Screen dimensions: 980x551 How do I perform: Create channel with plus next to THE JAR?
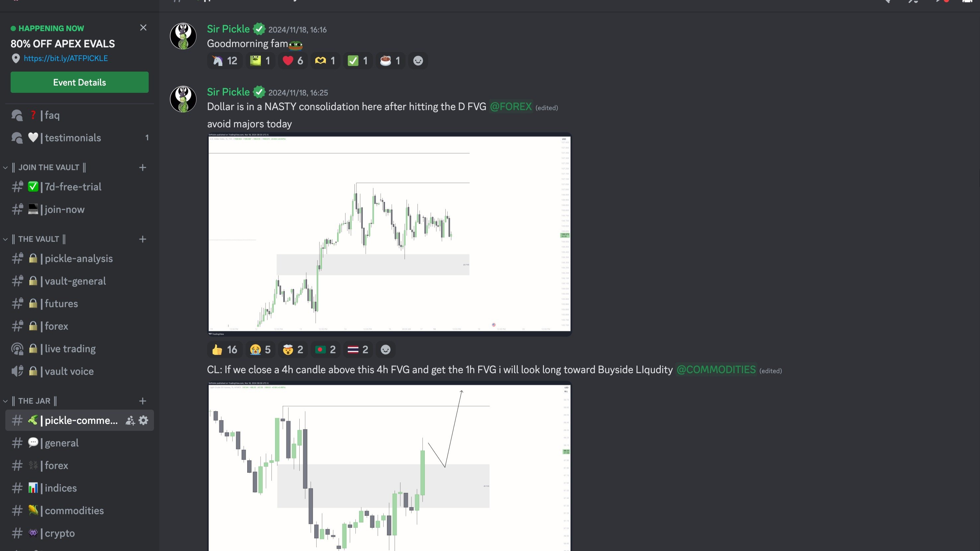click(143, 401)
